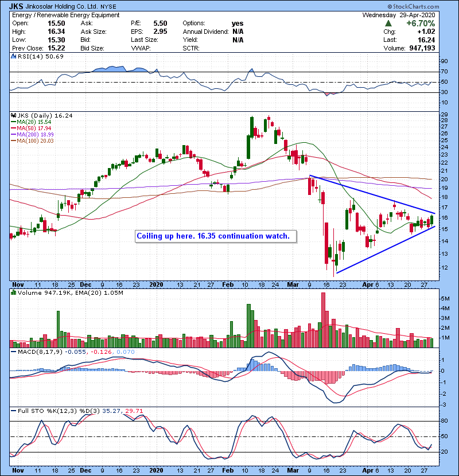459x476 pixels.
Task: Click the 2020 label on the date axis
Action: pyautogui.click(x=157, y=284)
